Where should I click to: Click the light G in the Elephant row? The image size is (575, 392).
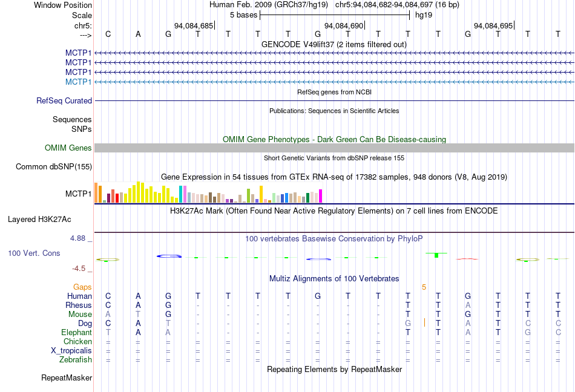(x=528, y=332)
